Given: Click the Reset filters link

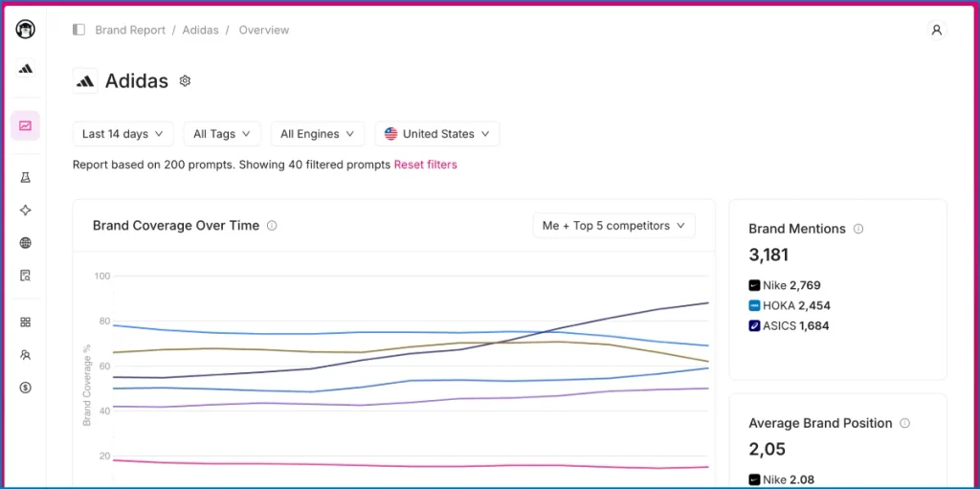Looking at the screenshot, I should click(425, 166).
